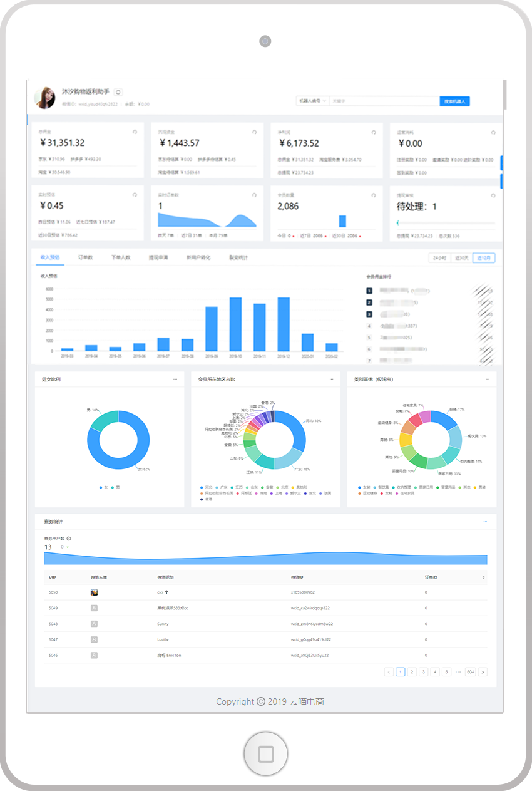Click refresh icon beside 沐汐购物返利助手 title

click(118, 92)
